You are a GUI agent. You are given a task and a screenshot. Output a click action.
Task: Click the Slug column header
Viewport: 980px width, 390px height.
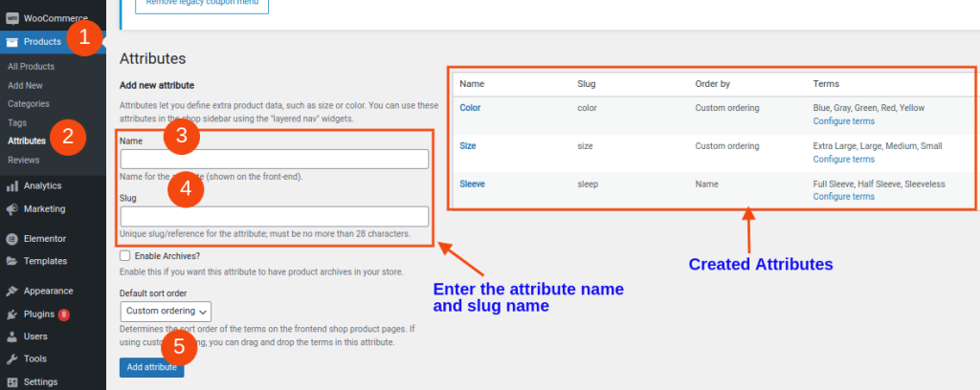[587, 83]
